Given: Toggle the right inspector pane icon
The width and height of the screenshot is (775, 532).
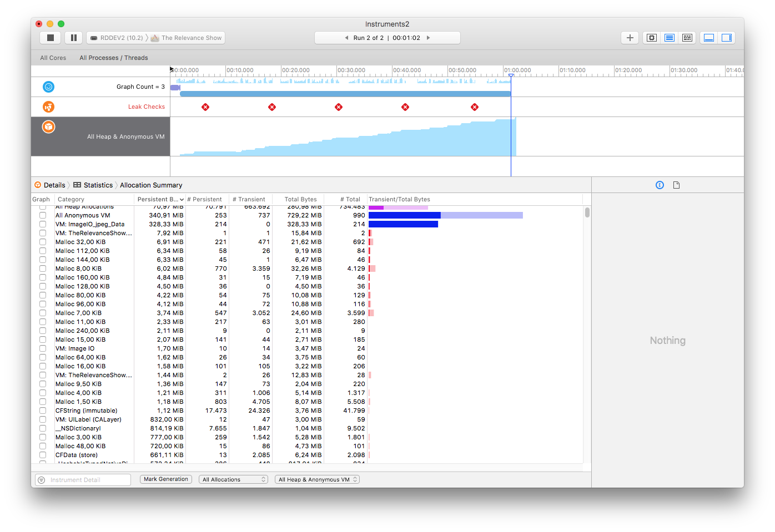Looking at the screenshot, I should 727,38.
